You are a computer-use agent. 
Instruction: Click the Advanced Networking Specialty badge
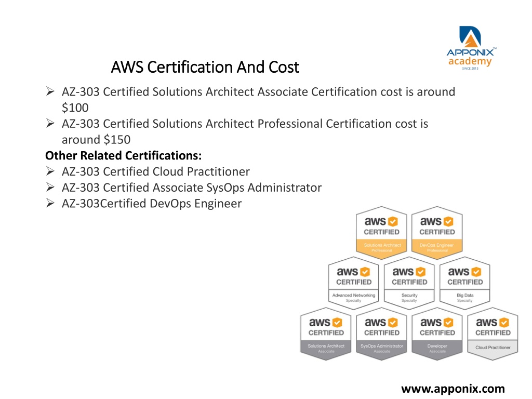pyautogui.click(x=353, y=283)
